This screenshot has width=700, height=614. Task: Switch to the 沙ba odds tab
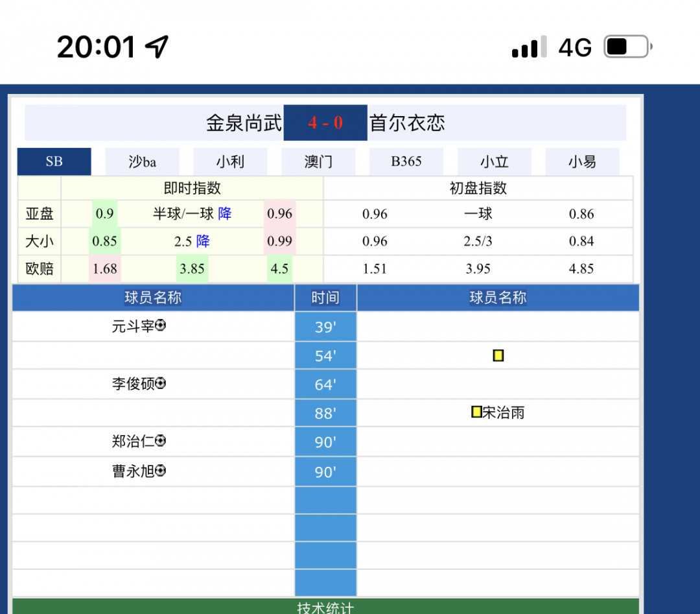(x=142, y=161)
